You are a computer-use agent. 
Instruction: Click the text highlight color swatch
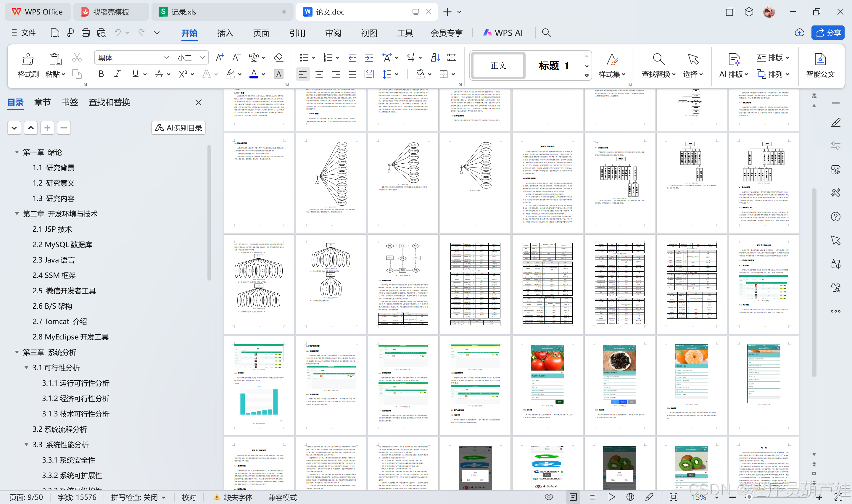click(x=230, y=74)
